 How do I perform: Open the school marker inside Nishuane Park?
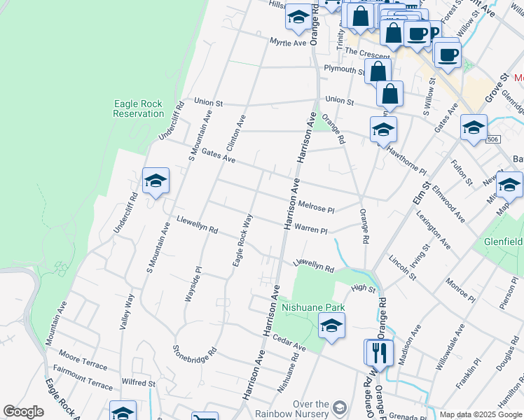coord(331,326)
